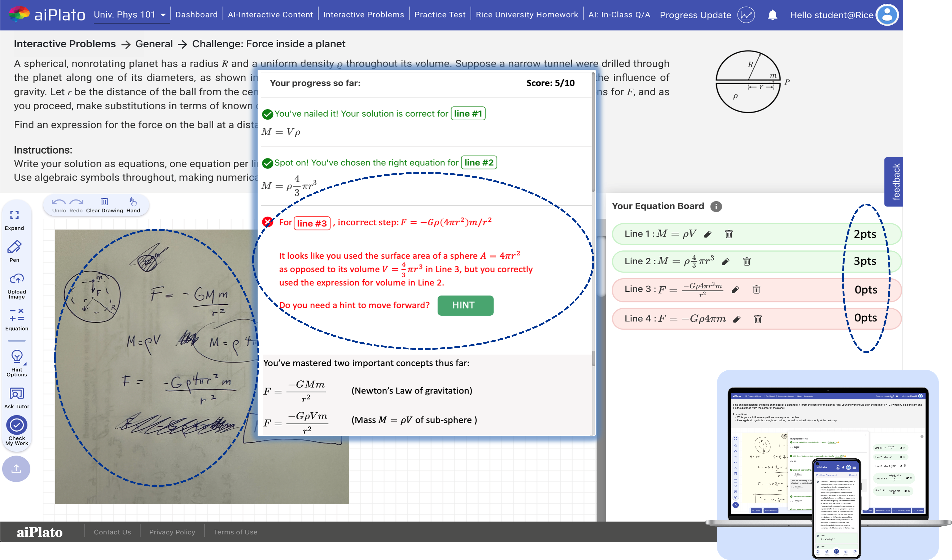Open the Ask Tutor tool
Screen dimensions: 952x560
pyautogui.click(x=17, y=394)
